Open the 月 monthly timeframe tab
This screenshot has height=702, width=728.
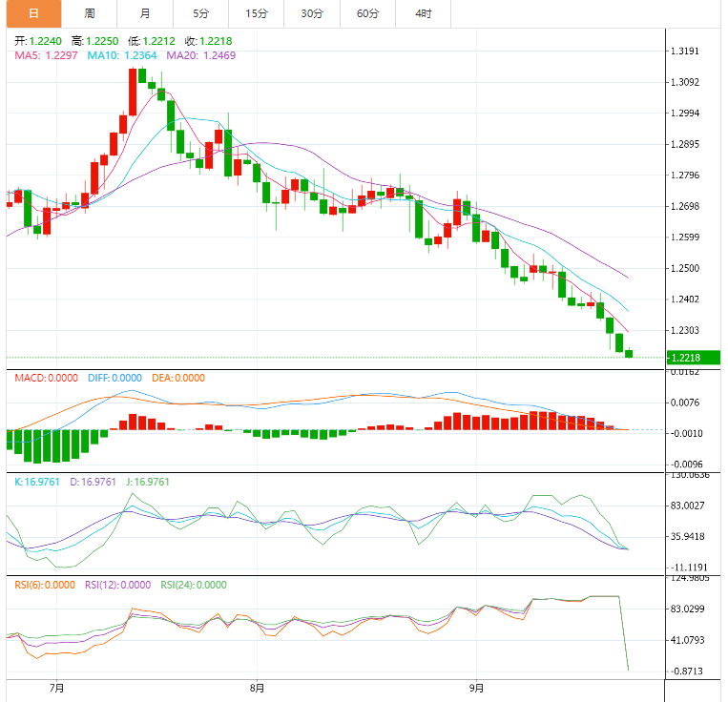pyautogui.click(x=144, y=13)
